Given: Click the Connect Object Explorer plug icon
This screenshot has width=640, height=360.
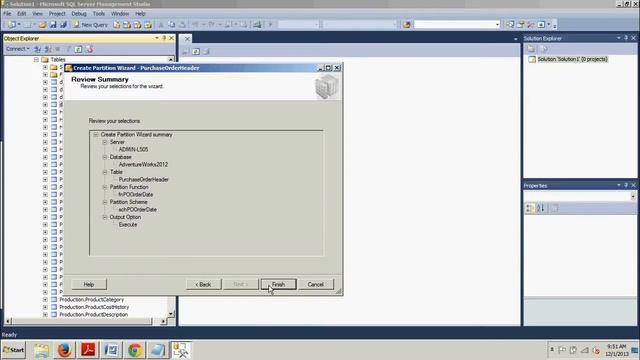Looking at the screenshot, I should 37,49.
